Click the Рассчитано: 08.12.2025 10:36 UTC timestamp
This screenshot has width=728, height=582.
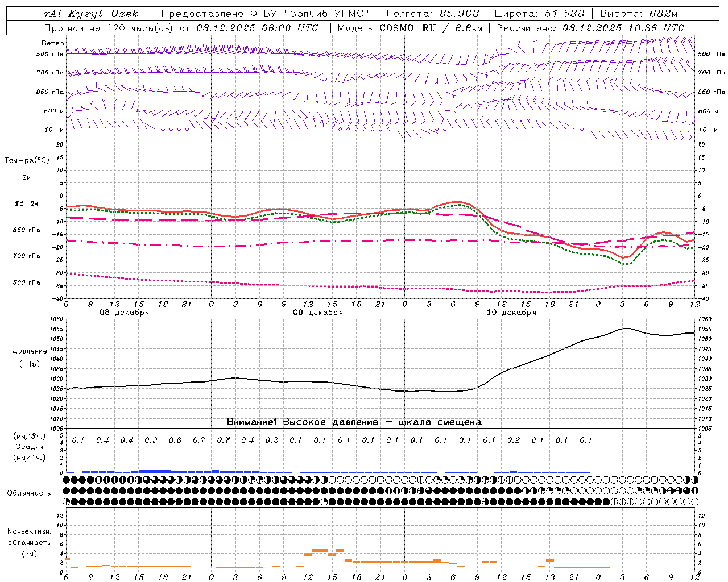590,28
